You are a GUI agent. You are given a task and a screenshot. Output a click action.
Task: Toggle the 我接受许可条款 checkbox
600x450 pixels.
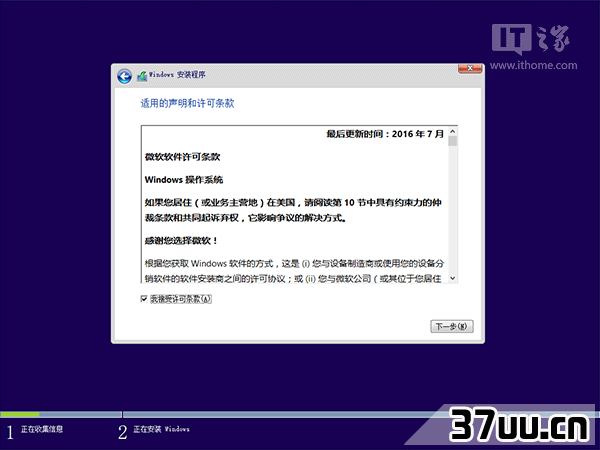click(x=144, y=298)
